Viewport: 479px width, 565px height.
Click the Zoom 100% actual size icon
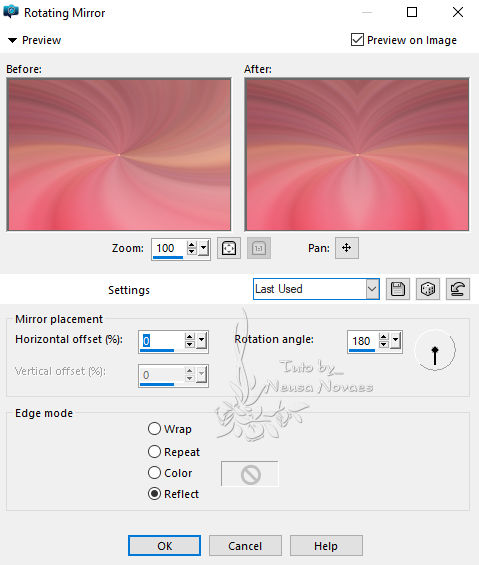coord(259,248)
